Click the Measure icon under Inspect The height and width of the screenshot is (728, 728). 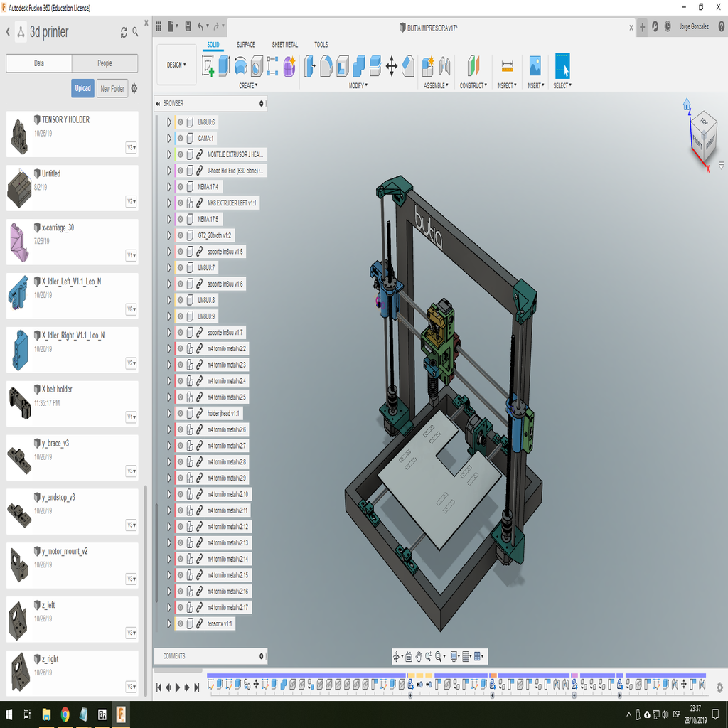[x=507, y=66]
